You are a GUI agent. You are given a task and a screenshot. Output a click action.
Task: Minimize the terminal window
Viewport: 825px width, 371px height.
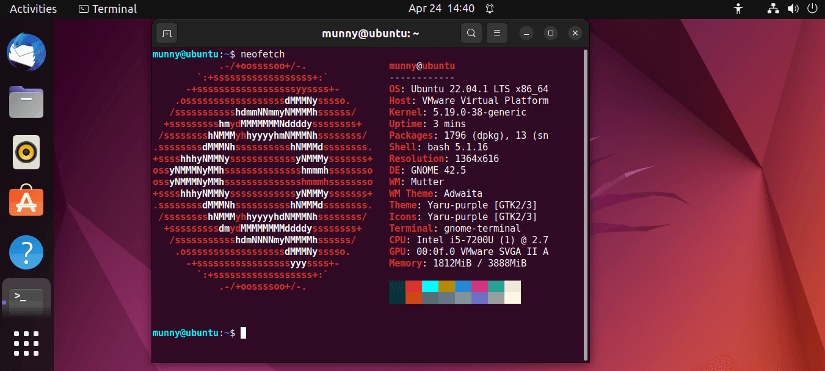click(526, 34)
